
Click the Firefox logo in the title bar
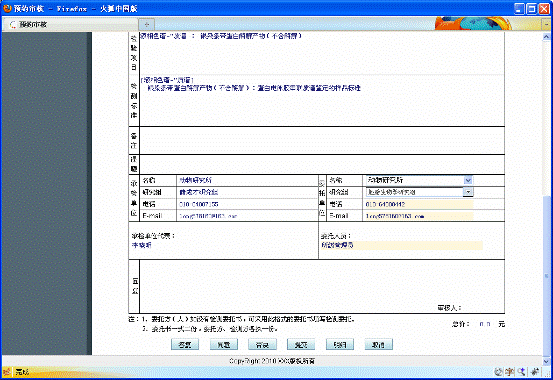(7, 8)
